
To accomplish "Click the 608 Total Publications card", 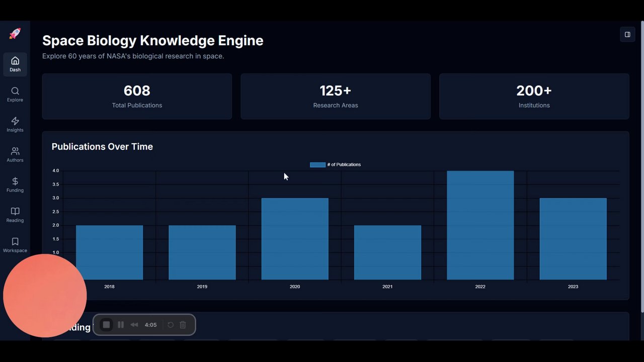I will click(137, 97).
